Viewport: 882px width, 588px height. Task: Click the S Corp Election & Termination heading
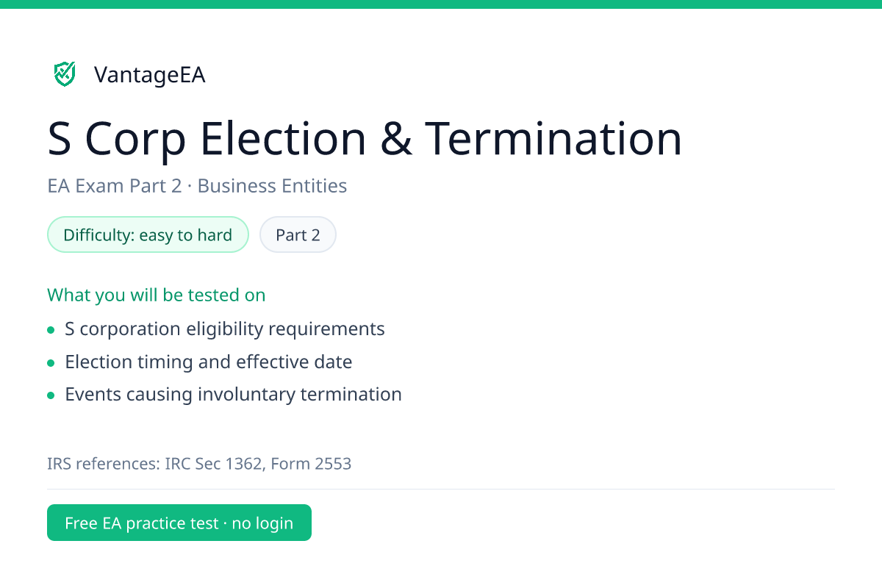(365, 138)
